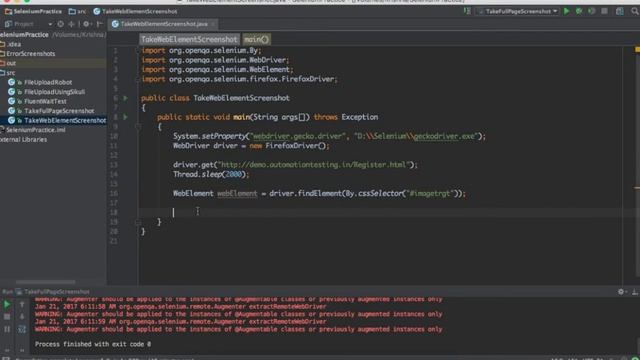Click Stop icon in Run panel sidebar
This screenshot has width=640, height=360.
tap(7, 317)
